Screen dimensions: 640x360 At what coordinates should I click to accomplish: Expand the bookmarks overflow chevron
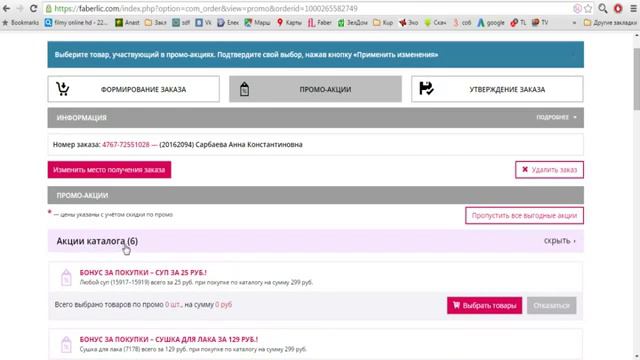[x=574, y=23]
